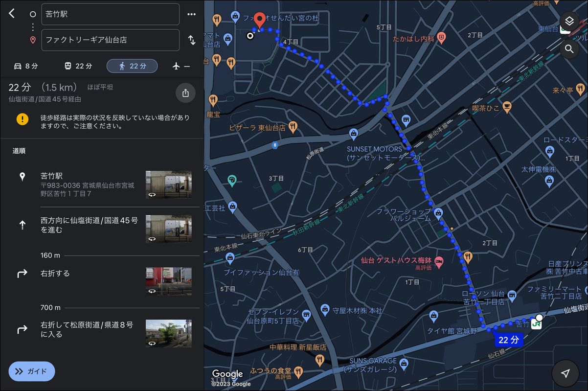Viewport: 588px width, 391px height.
Task: Center map on my location arrow button
Action: [565, 373]
